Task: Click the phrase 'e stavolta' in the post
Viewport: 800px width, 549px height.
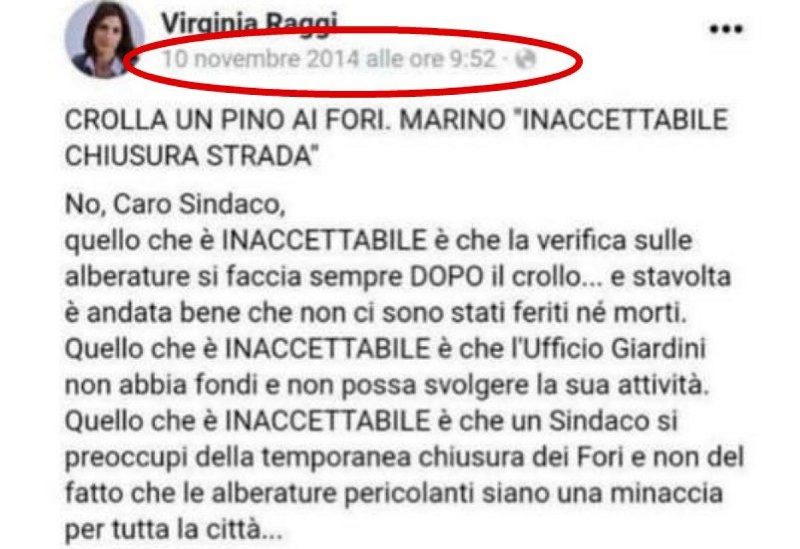Action: coord(671,277)
